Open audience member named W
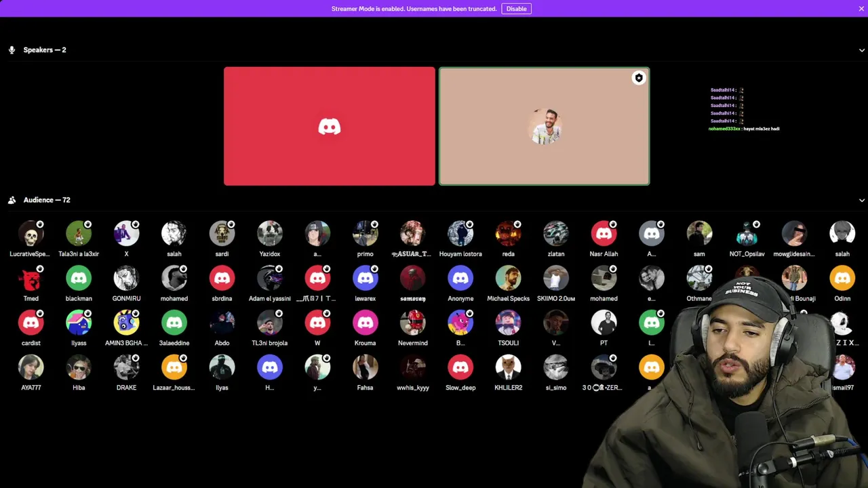Screen dimensions: 868x488 [x=317, y=323]
